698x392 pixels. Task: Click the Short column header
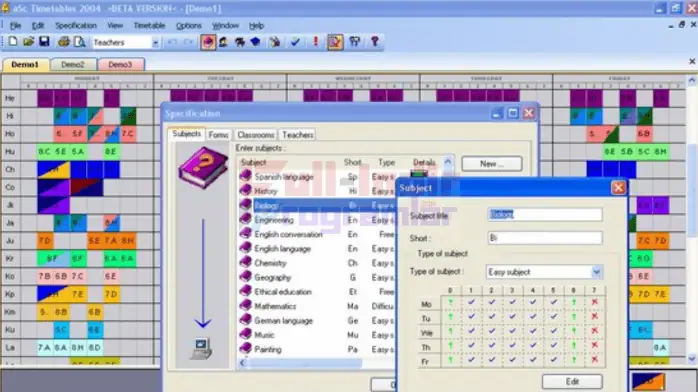coord(353,162)
